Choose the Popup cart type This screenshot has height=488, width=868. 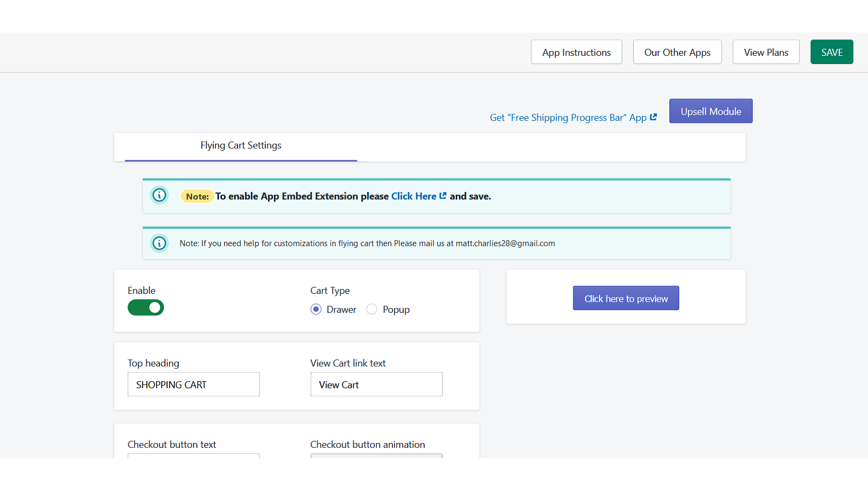(x=372, y=309)
